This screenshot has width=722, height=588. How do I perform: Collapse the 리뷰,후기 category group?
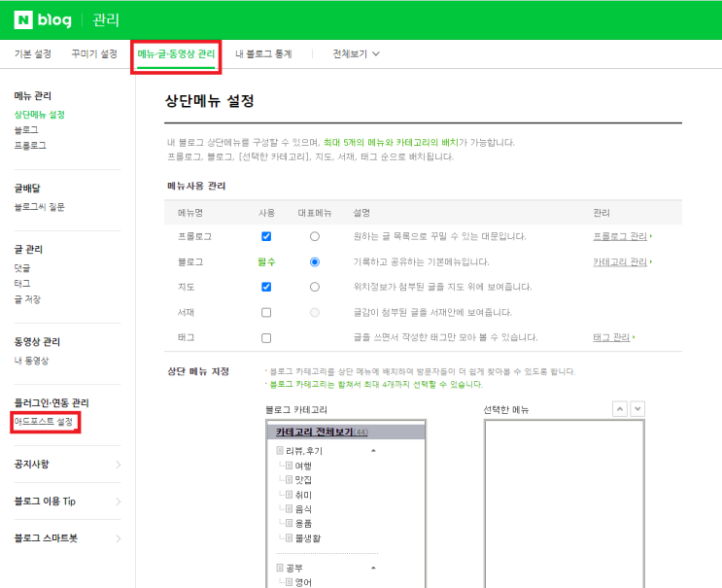(x=373, y=451)
